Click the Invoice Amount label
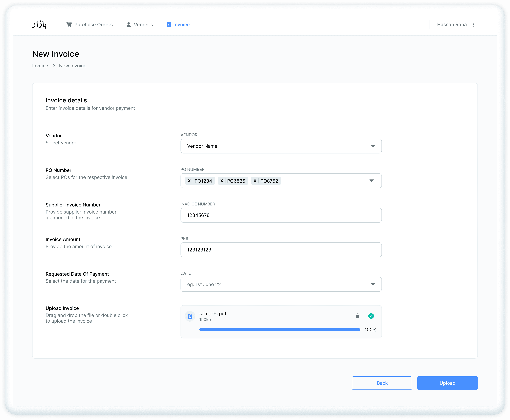This screenshot has width=510, height=420. [63, 239]
